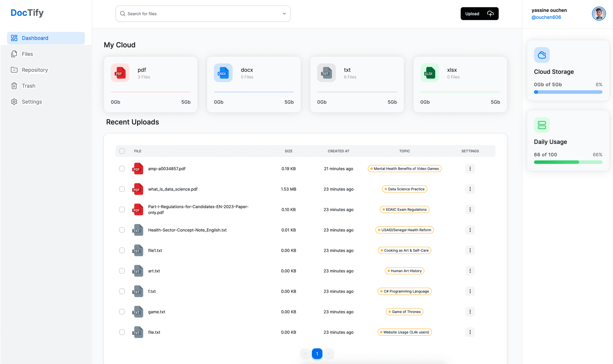Open the Dashboard menu item

46,38
